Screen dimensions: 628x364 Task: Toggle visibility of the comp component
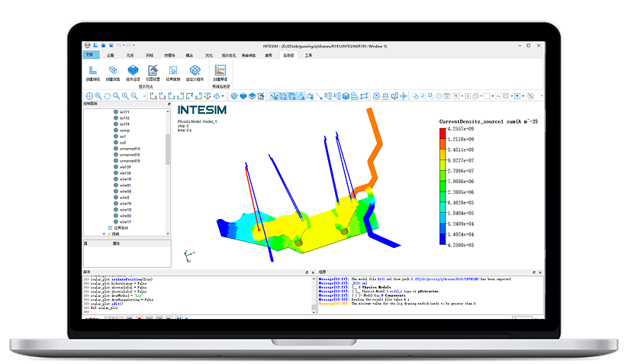point(116,130)
